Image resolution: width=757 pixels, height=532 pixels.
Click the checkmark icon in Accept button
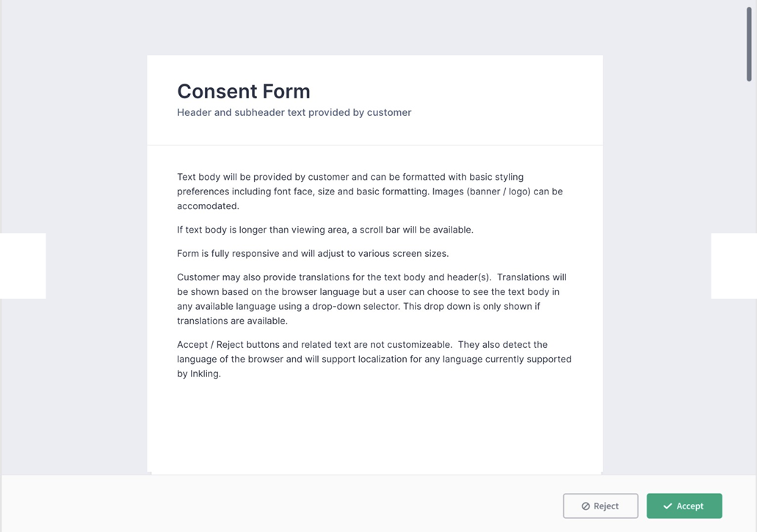point(667,506)
